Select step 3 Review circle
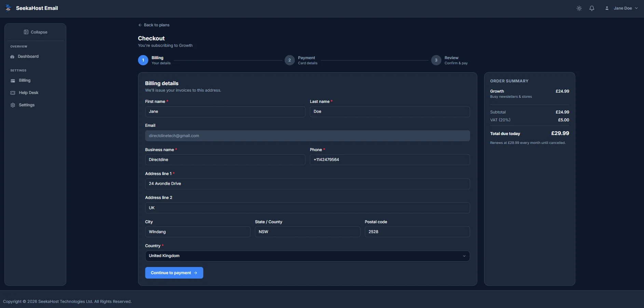Viewport: 644px width, 308px height. [436, 60]
